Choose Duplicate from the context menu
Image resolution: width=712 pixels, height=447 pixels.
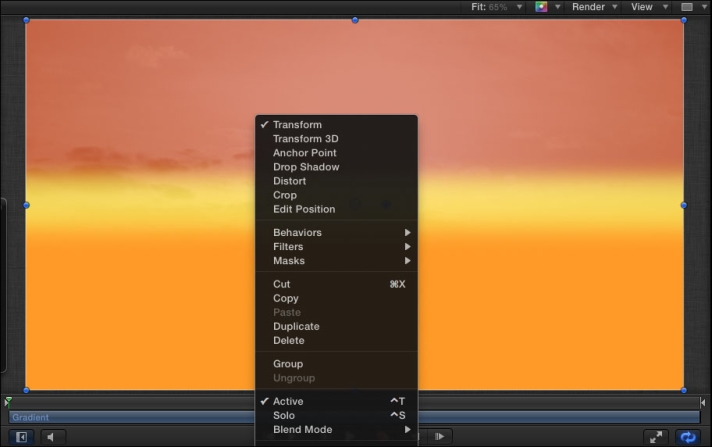point(296,326)
